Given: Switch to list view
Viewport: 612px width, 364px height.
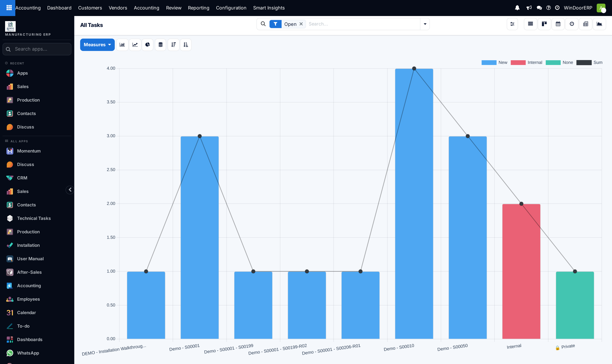Looking at the screenshot, I should click(531, 24).
